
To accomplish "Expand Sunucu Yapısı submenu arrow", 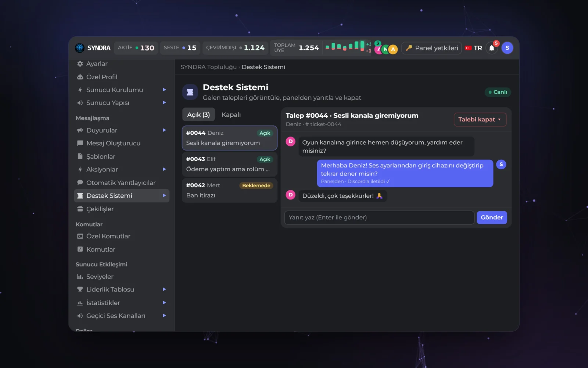I will pos(164,103).
